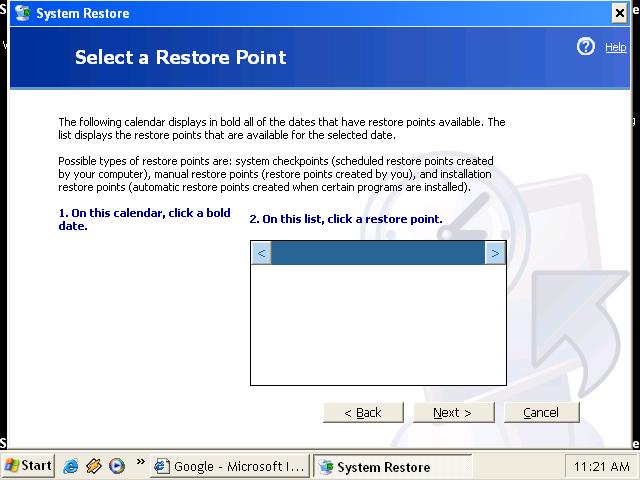Go to next restore point list with the right arrow

pyautogui.click(x=495, y=253)
